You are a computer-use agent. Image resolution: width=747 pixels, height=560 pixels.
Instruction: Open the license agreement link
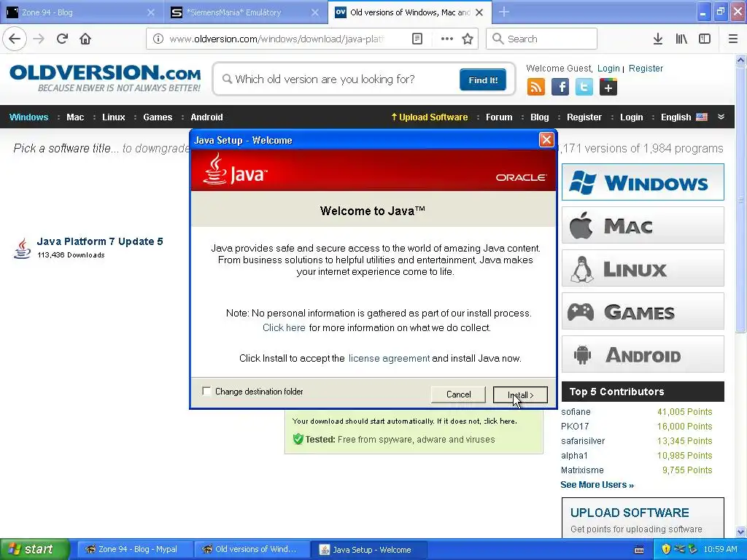coord(389,358)
